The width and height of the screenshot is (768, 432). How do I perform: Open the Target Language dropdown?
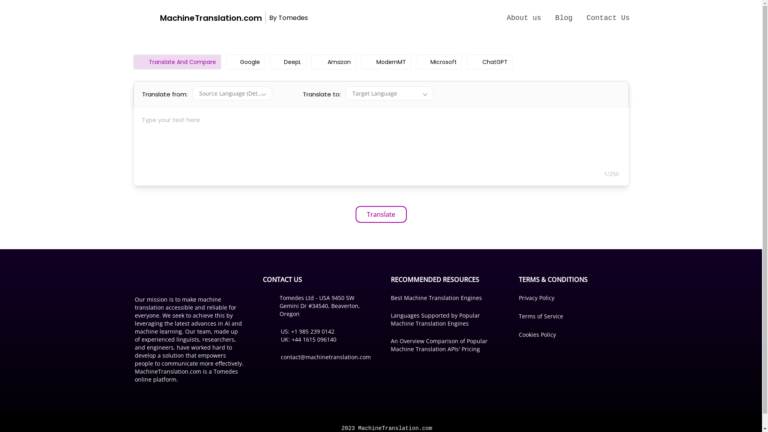[389, 94]
